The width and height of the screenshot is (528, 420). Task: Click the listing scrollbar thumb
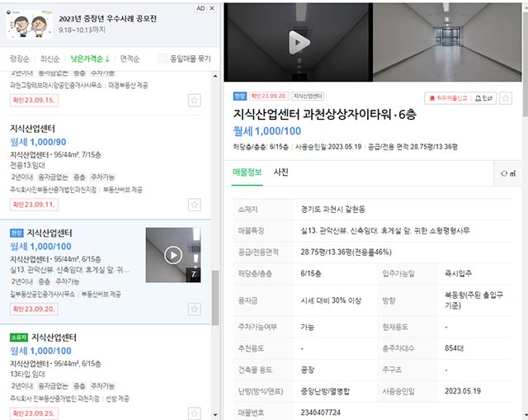click(x=215, y=298)
